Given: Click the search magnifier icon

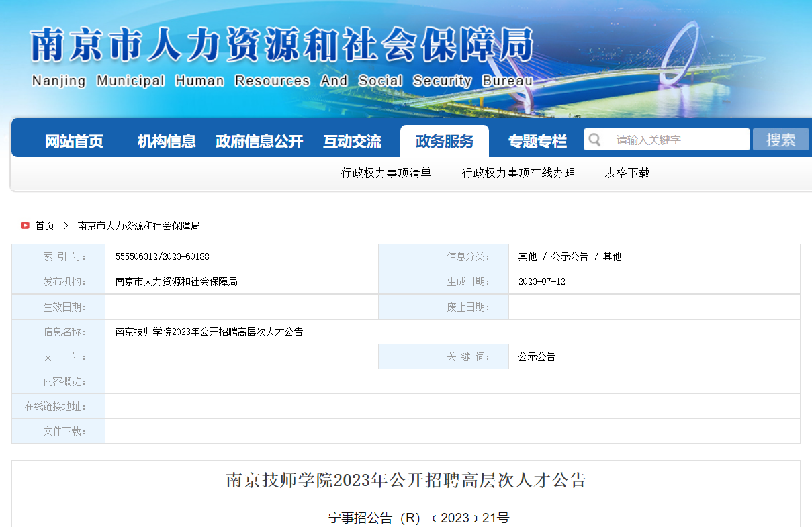Looking at the screenshot, I should [x=594, y=140].
